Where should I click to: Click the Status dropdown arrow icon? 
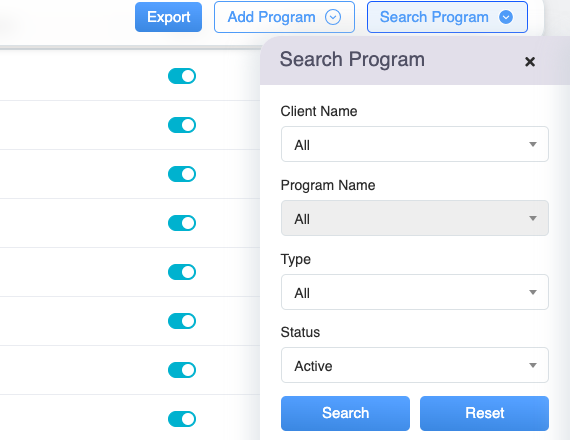pos(533,365)
